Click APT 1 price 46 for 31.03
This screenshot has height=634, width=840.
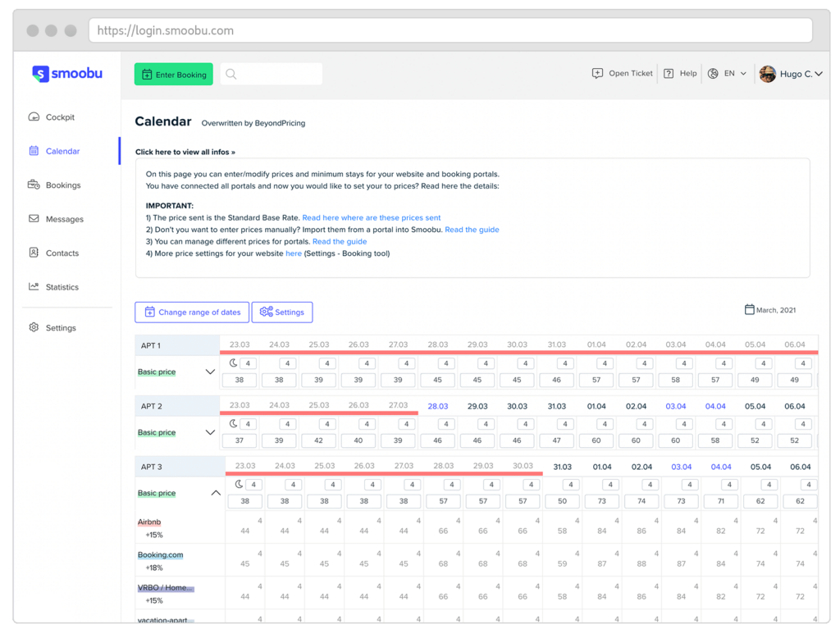(557, 380)
